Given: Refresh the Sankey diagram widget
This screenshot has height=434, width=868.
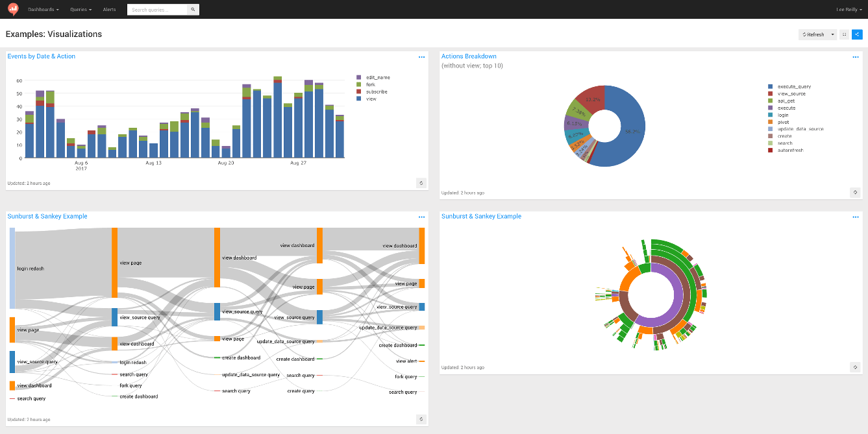Looking at the screenshot, I should (421, 419).
